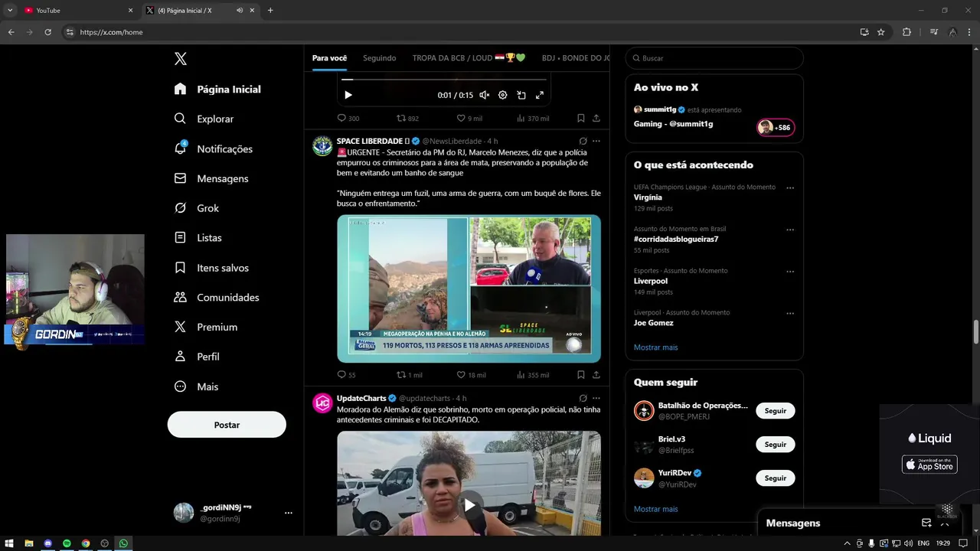Switch to the Para você tab
The height and width of the screenshot is (551, 980).
[x=329, y=58]
